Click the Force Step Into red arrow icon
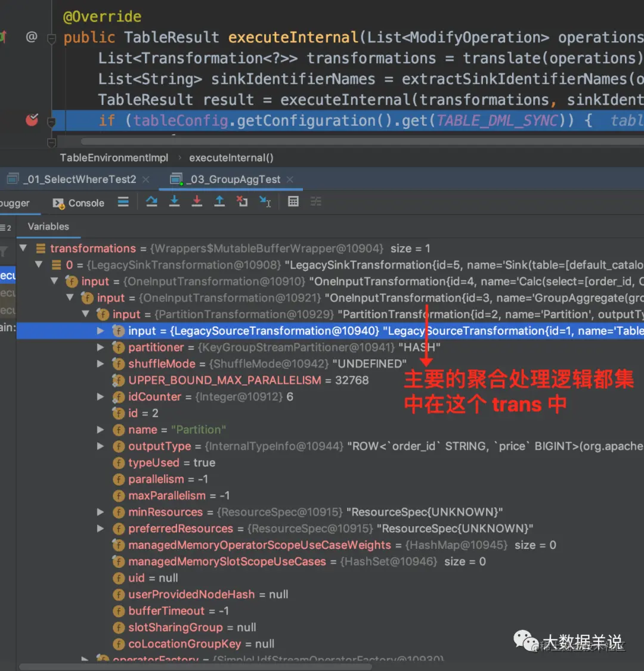The width and height of the screenshot is (644, 671). (197, 201)
